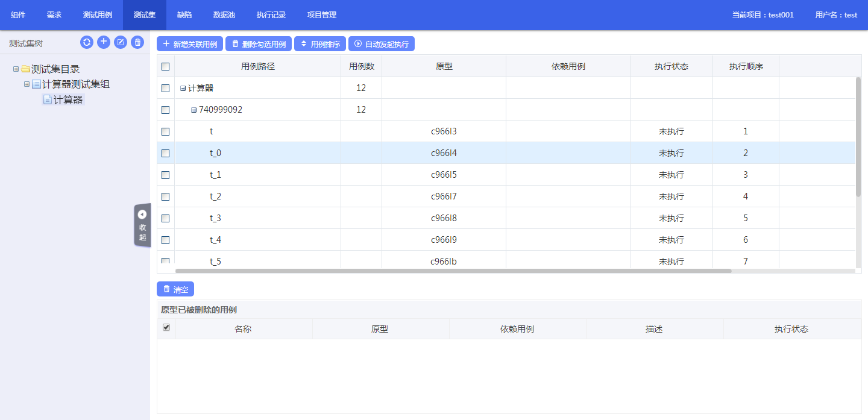868x420 pixels.
Task: Click the trash icon in test set tree header
Action: [x=137, y=42]
